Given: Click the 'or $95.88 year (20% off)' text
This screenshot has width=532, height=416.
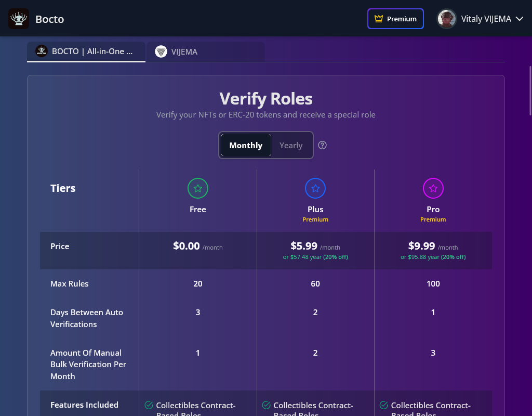Looking at the screenshot, I should pos(433,257).
